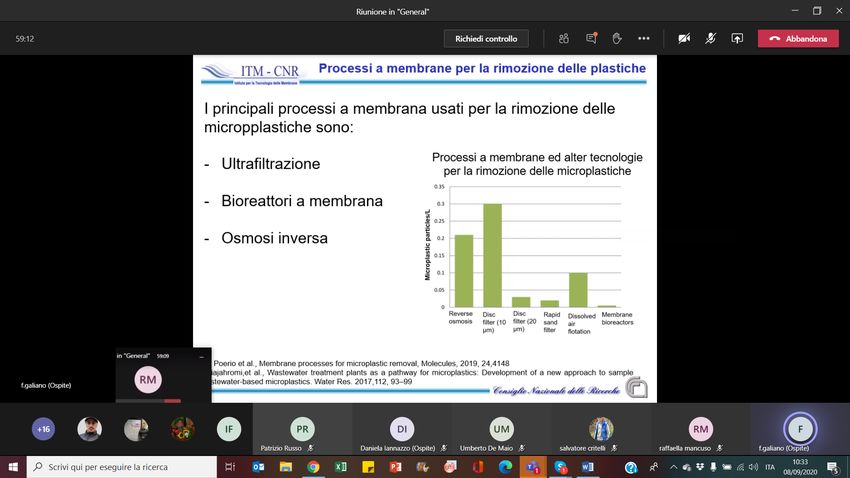This screenshot has width=850, height=478.
Task: Open Skype from the taskbar
Action: [561, 467]
